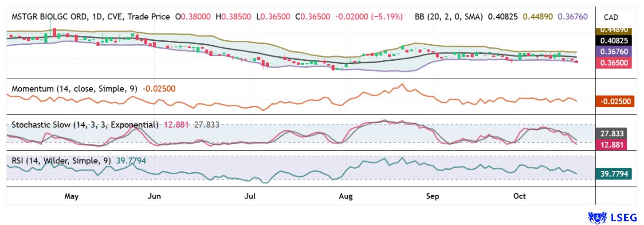Viewport: 644px width, 225px height.
Task: Click the May label on time axis
Action: coord(71,196)
